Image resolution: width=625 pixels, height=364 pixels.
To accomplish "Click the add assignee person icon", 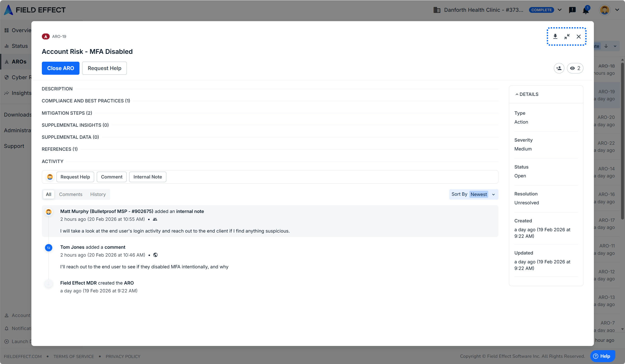I will pyautogui.click(x=559, y=68).
